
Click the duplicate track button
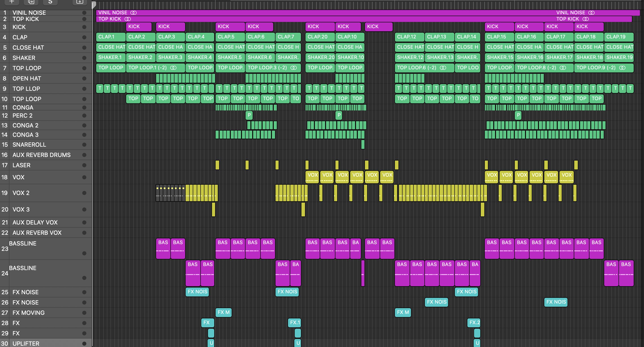pos(31,2)
